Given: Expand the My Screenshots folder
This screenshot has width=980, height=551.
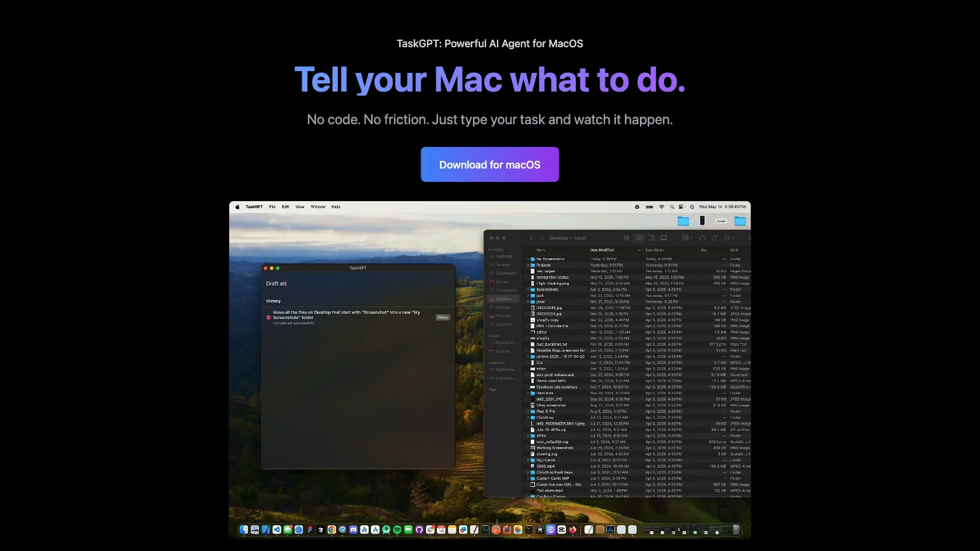Looking at the screenshot, I should coord(528,259).
